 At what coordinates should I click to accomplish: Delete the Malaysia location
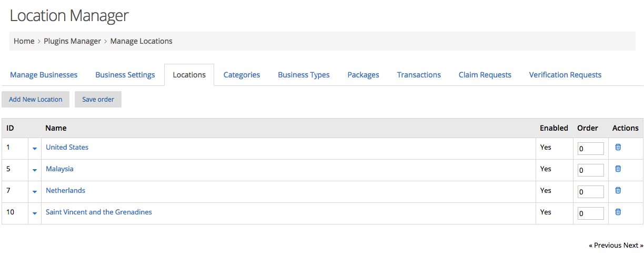618,169
